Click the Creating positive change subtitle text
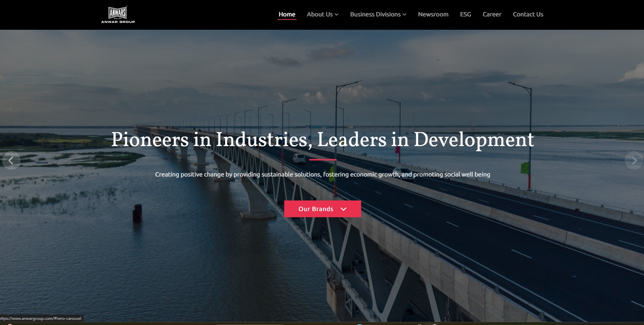The image size is (644, 325). 323,174
